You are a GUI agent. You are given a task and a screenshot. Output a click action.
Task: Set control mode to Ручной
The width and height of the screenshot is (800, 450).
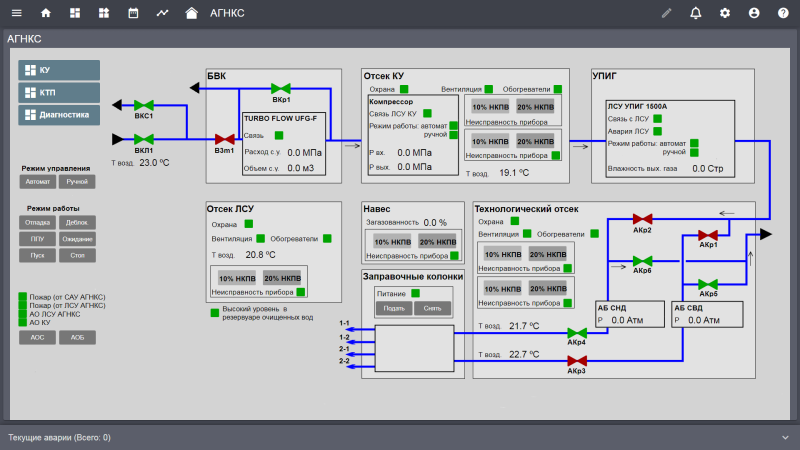coord(77,182)
